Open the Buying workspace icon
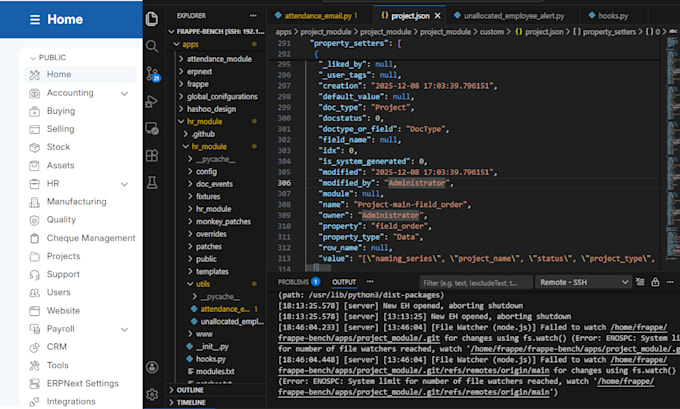This screenshot has width=680, height=409. (x=34, y=111)
